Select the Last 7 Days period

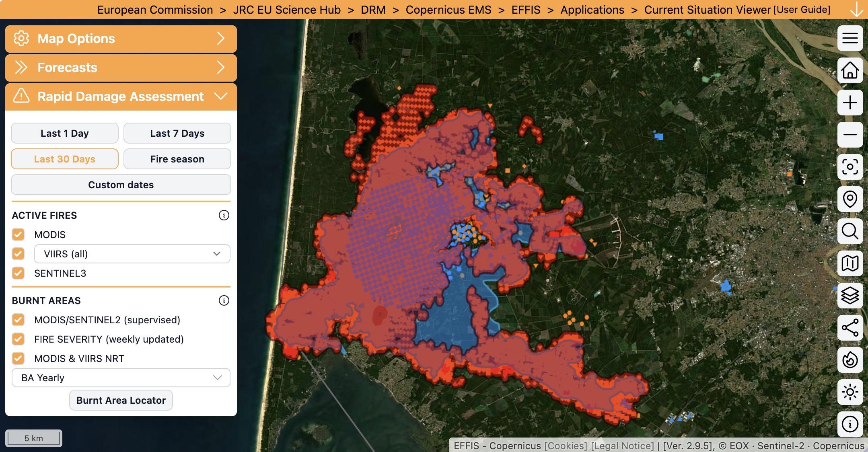pyautogui.click(x=177, y=133)
